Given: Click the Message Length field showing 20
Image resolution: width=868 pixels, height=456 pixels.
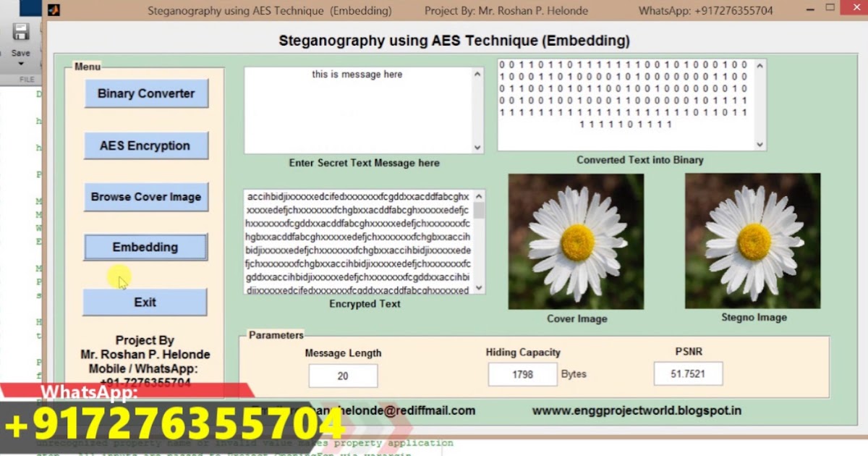Looking at the screenshot, I should point(343,375).
